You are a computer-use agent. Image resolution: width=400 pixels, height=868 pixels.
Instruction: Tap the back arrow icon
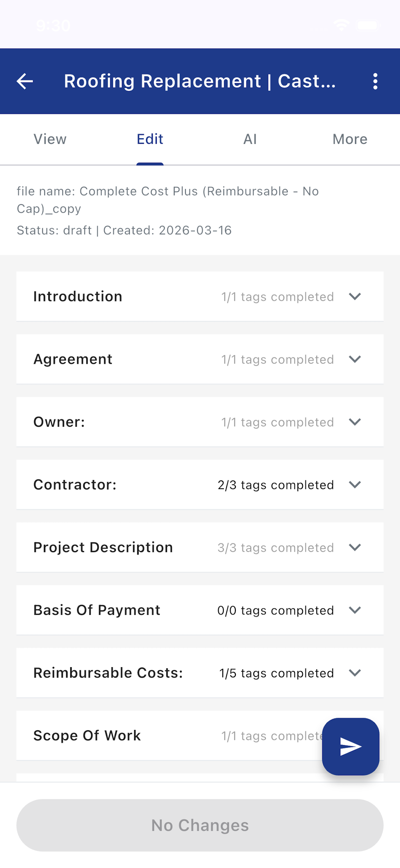point(25,81)
